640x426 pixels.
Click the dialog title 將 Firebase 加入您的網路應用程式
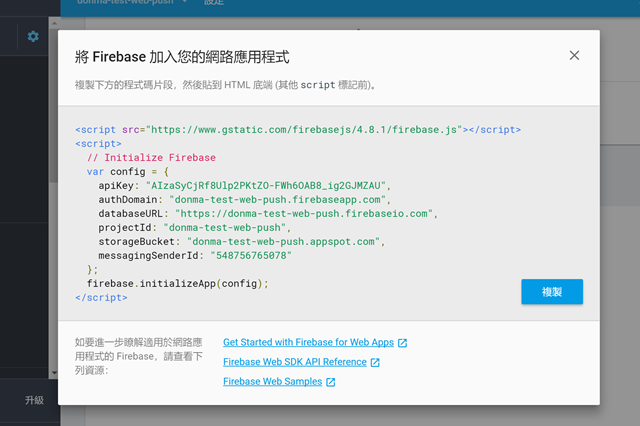182,57
